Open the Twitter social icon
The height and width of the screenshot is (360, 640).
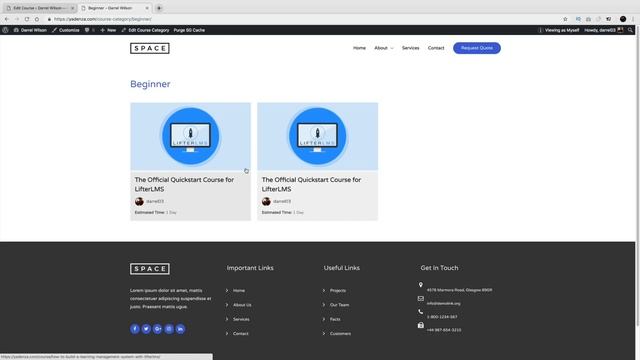[146, 329]
